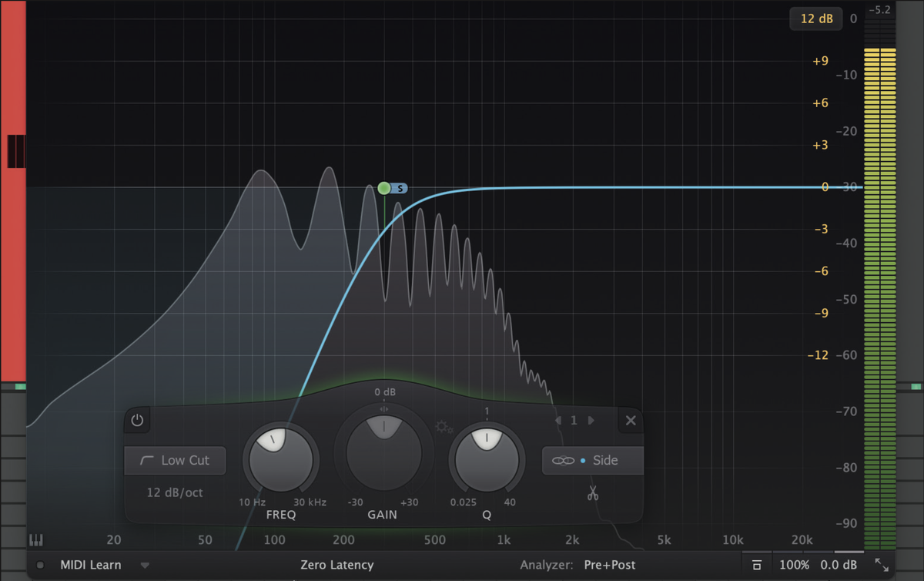Click the small circle icon left of MIDI Learn
Image resolution: width=924 pixels, height=581 pixels.
coord(38,565)
